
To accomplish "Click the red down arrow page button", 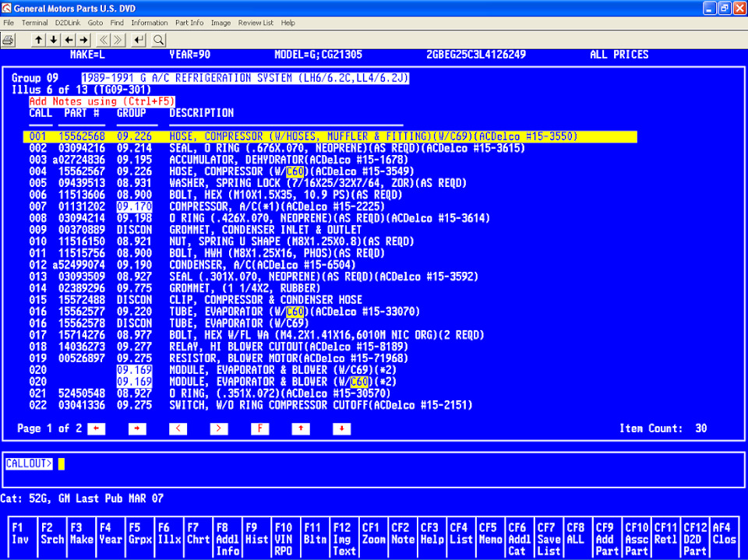I will pyautogui.click(x=342, y=429).
